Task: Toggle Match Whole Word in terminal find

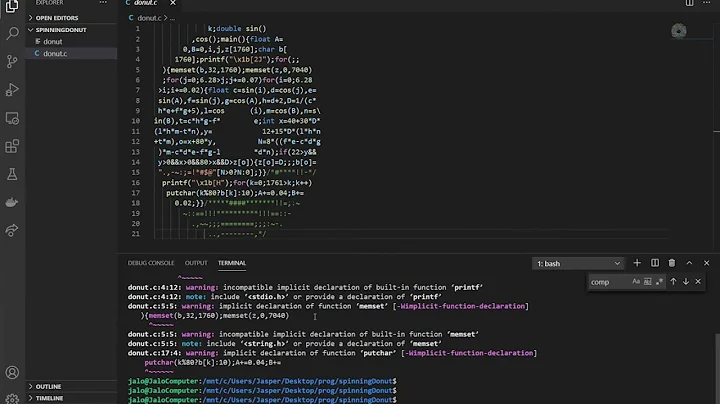Action: coord(647,282)
